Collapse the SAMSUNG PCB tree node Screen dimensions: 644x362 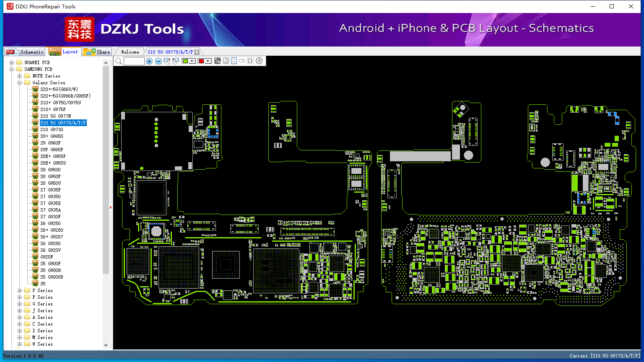pyautogui.click(x=12, y=69)
